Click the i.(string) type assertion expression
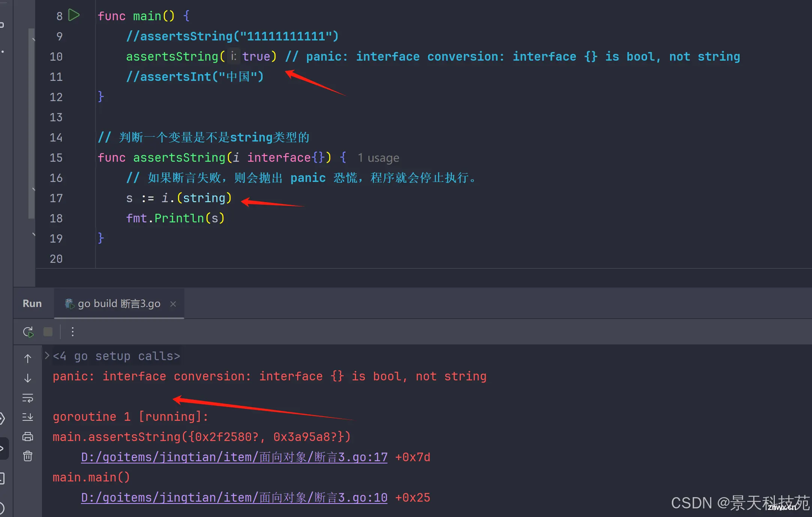 coord(197,198)
